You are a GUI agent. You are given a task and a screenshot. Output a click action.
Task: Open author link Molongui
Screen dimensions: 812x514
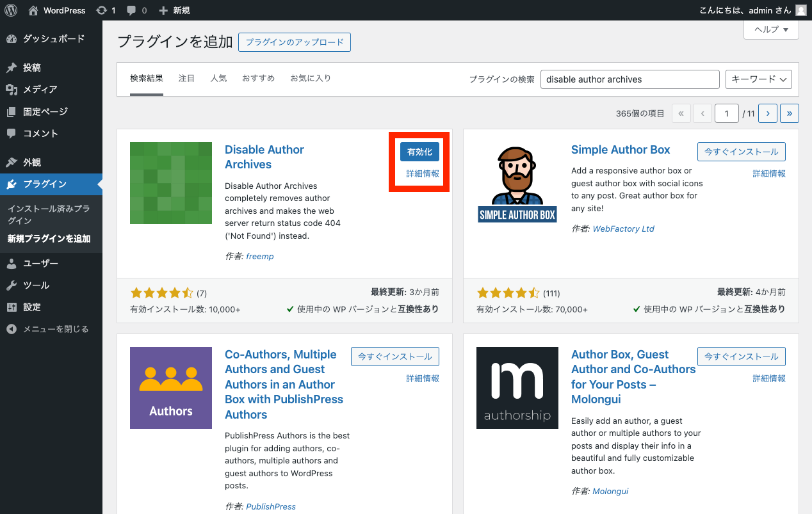[x=610, y=491]
